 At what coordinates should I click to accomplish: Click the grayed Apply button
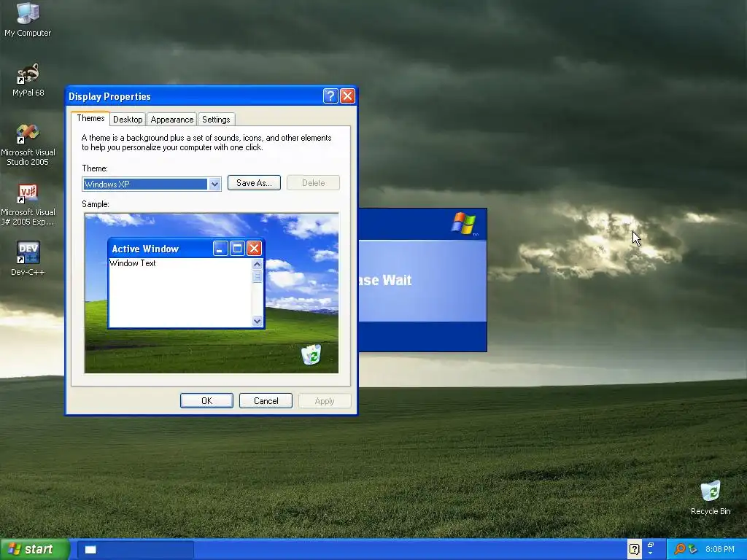[x=325, y=401]
